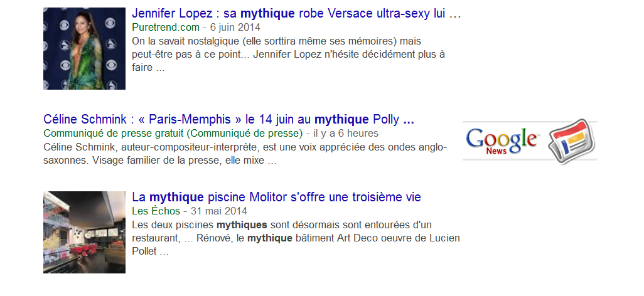The height and width of the screenshot is (296, 644).
Task: Open the Molitor pool interior thumbnail
Action: [x=84, y=232]
